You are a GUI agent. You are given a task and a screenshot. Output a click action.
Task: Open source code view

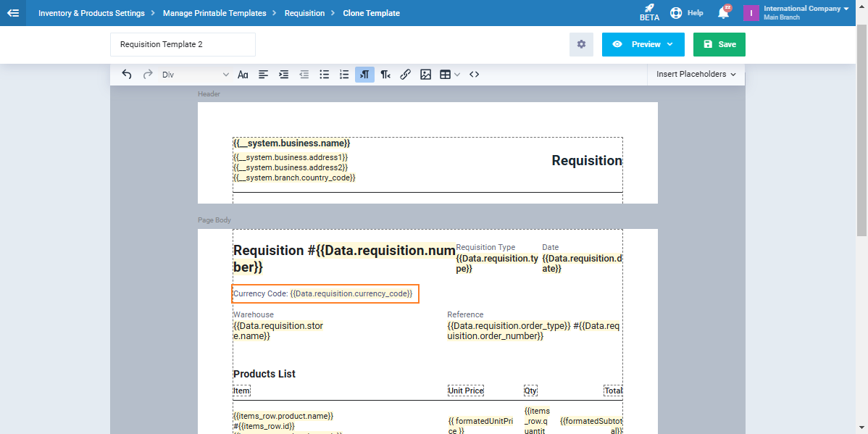[x=475, y=75]
